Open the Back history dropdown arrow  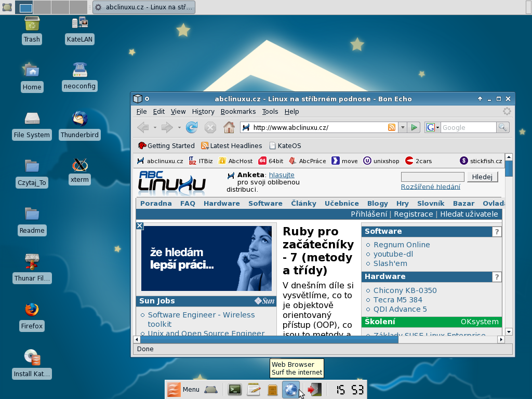155,128
